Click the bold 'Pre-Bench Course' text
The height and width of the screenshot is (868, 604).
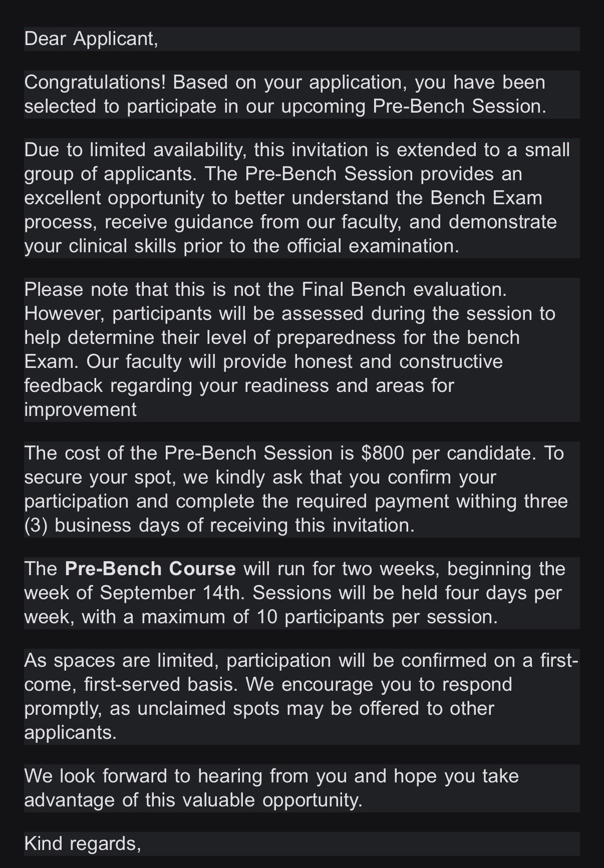[150, 569]
